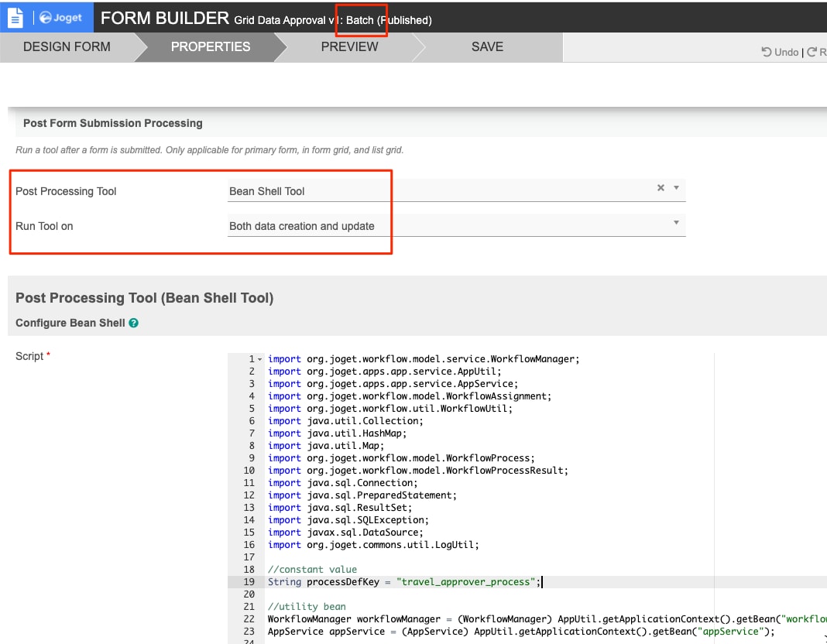Screen dimensions: 827x644
Task: Click the Post Form Submission Processing header
Action: pyautogui.click(x=113, y=123)
